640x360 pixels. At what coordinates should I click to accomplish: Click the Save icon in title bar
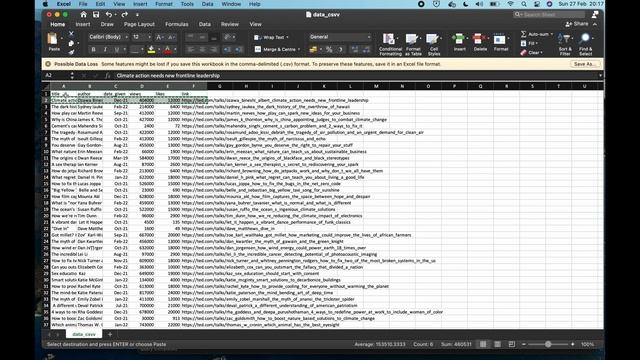(96, 14)
